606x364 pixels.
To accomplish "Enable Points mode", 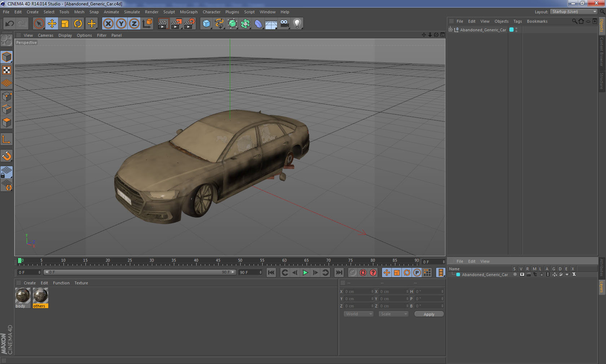I will pyautogui.click(x=7, y=96).
